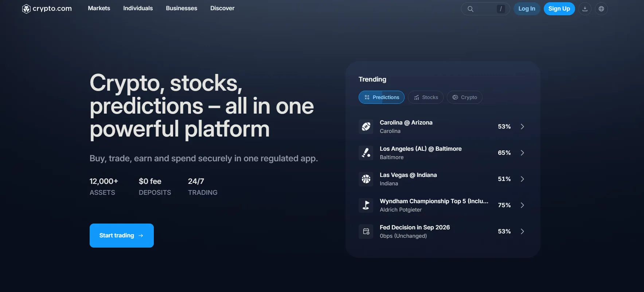Open Fed Decision in Sep 2026 chevron
This screenshot has width=644, height=292.
tap(522, 232)
